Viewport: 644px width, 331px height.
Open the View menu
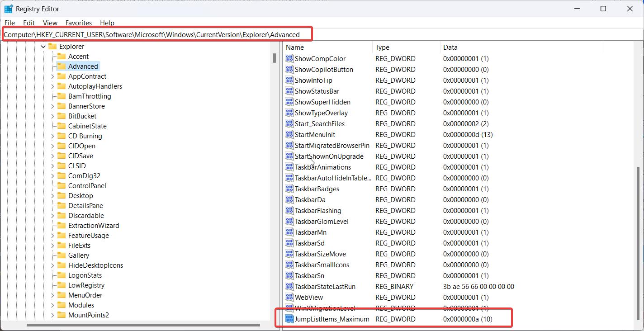50,23
